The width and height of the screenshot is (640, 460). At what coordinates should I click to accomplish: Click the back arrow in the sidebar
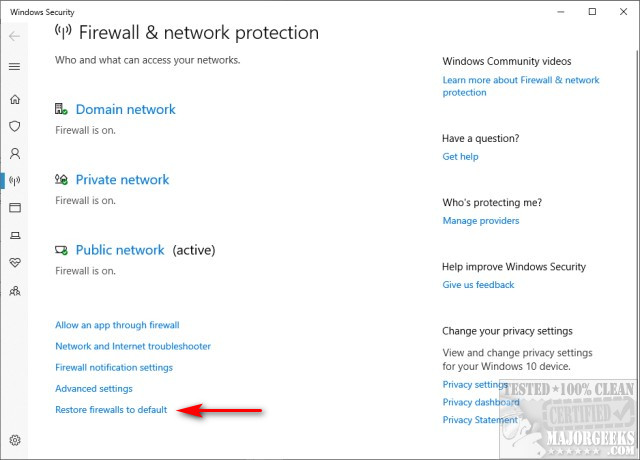(x=14, y=35)
